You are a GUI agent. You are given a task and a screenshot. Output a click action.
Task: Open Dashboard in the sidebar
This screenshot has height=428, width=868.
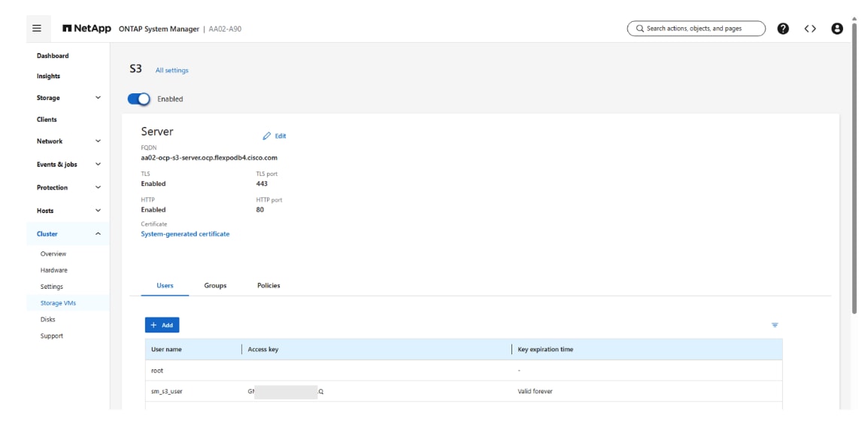coord(53,56)
